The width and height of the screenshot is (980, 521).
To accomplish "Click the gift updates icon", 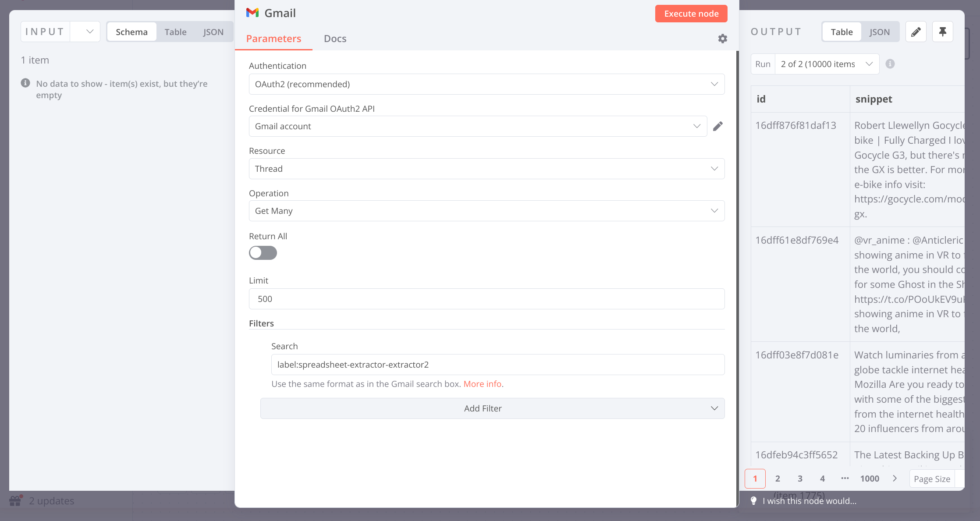I will [16, 500].
